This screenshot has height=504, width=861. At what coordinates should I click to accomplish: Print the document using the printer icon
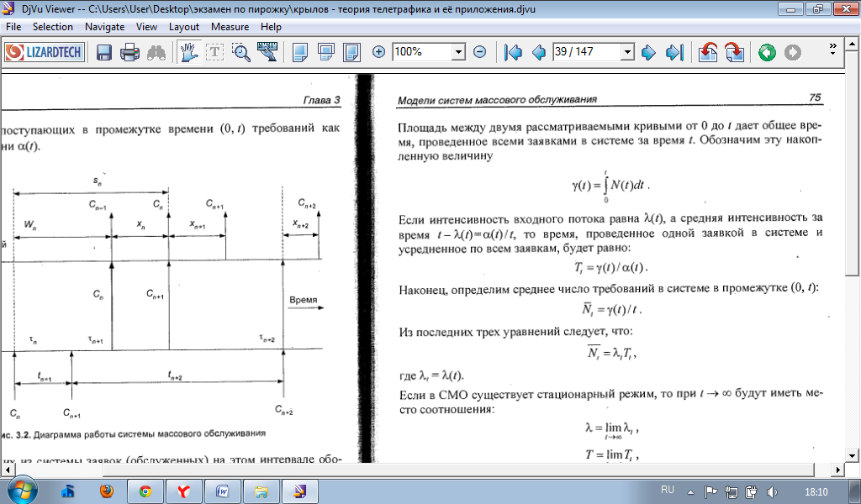pyautogui.click(x=129, y=53)
